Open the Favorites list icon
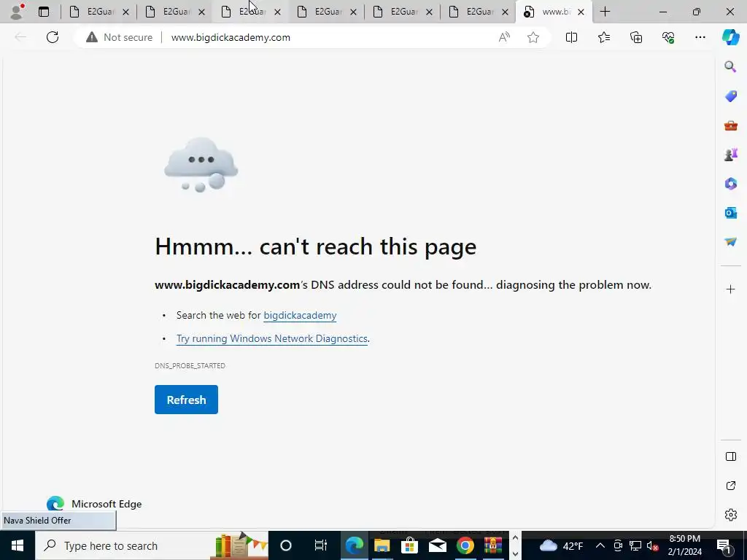Image resolution: width=747 pixels, height=560 pixels. pos(603,37)
